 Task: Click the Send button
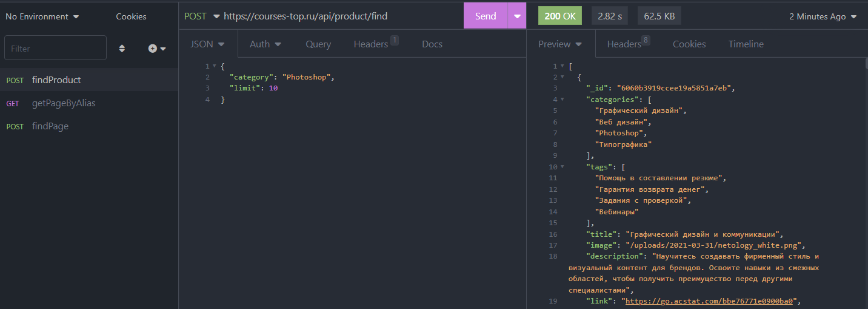point(486,16)
